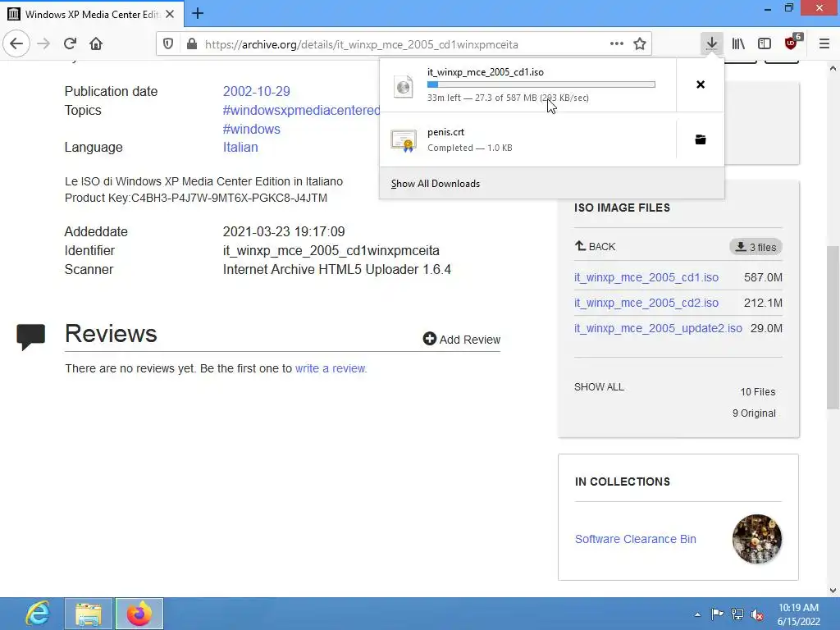Click the write a review link
The height and width of the screenshot is (630, 840).
[330, 368]
